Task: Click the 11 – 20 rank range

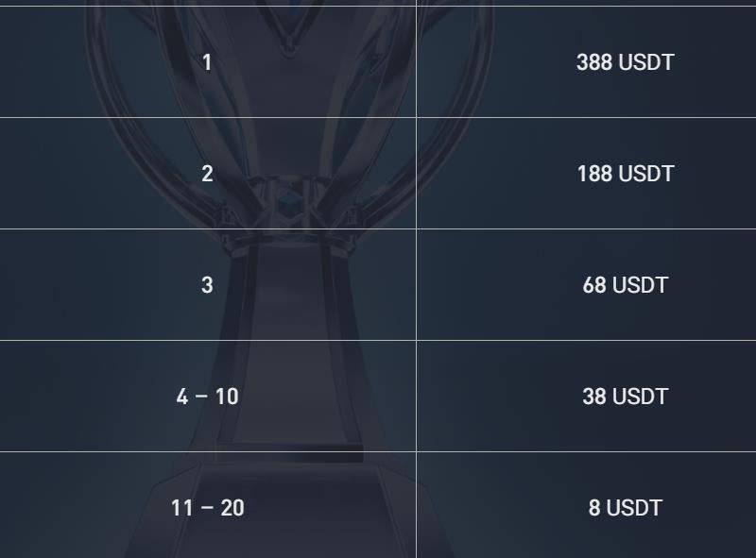Action: click(207, 508)
